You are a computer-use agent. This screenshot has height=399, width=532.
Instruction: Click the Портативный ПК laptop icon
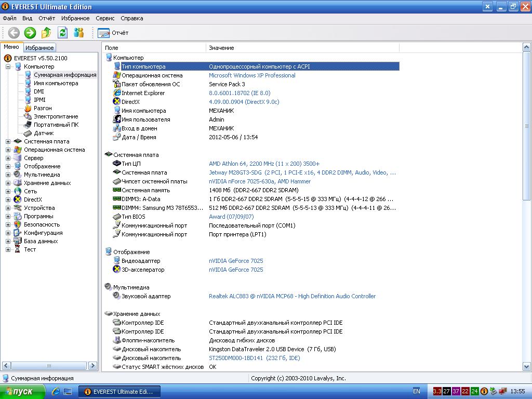(28, 125)
